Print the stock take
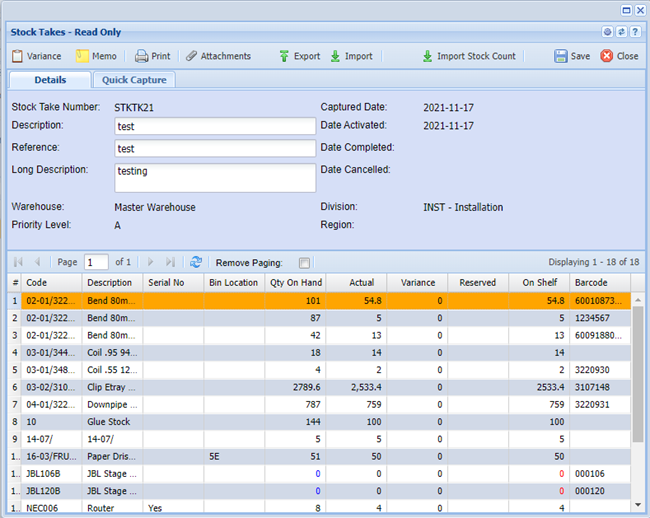 pos(152,56)
